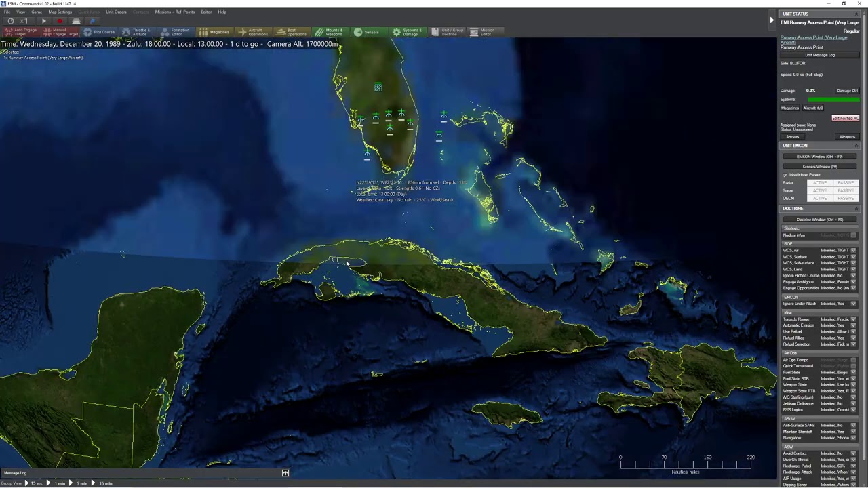Set Radar to ACTIVE
This screenshot has height=488, width=868.
(820, 183)
